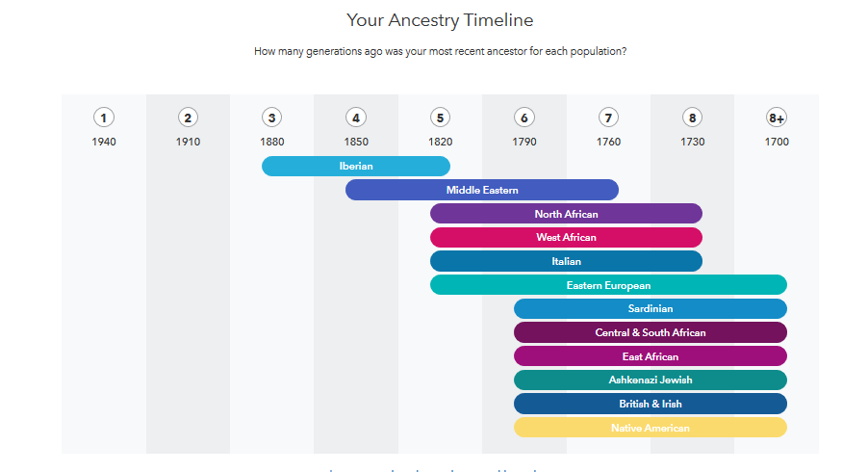The width and height of the screenshot is (868, 472).
Task: Open the North African ancestry bar
Action: click(x=566, y=214)
